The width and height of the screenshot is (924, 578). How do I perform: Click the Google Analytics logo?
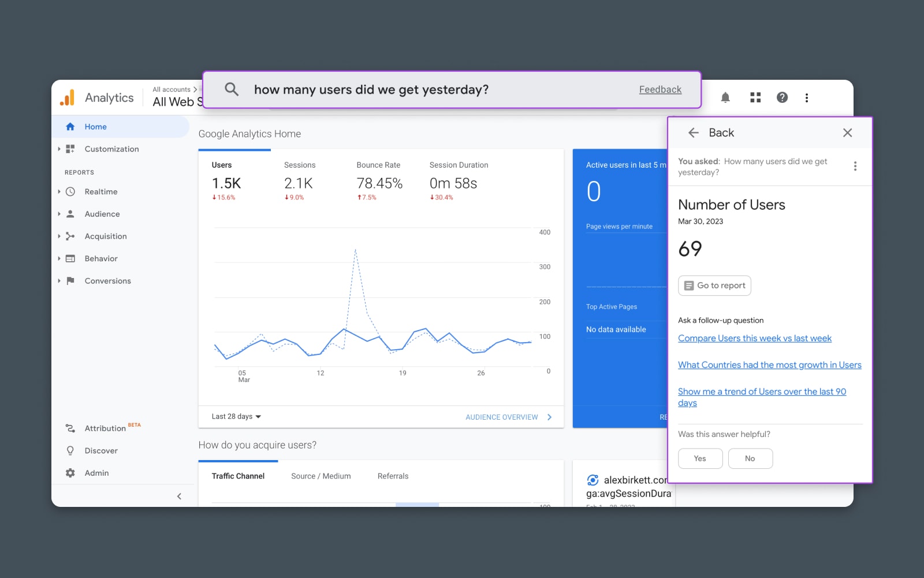pos(68,98)
